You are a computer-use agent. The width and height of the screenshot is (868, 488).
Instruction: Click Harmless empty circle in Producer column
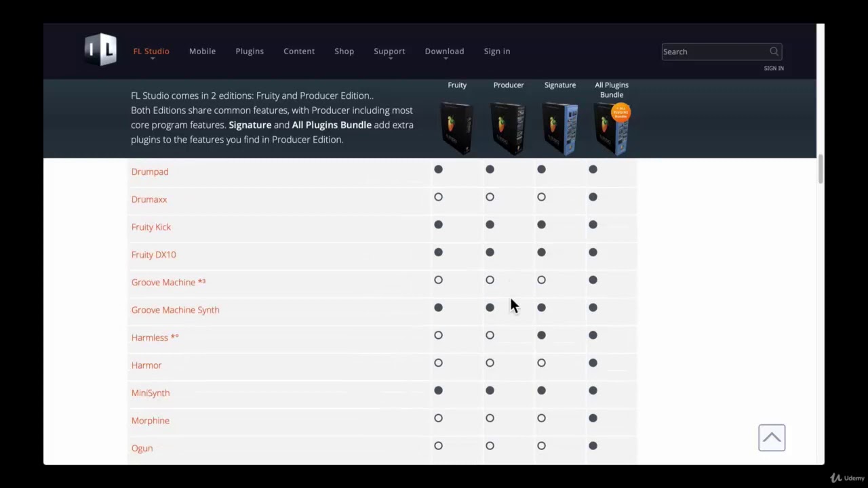pyautogui.click(x=490, y=335)
